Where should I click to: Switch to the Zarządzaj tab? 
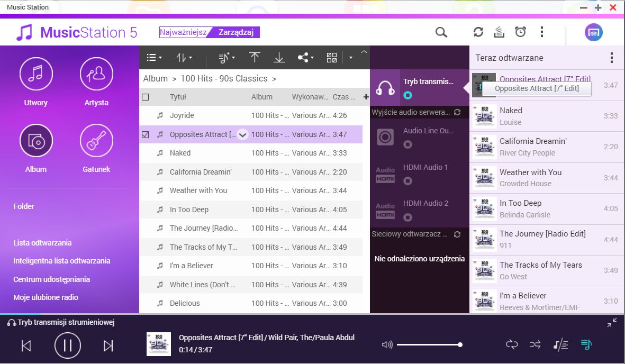coord(236,32)
